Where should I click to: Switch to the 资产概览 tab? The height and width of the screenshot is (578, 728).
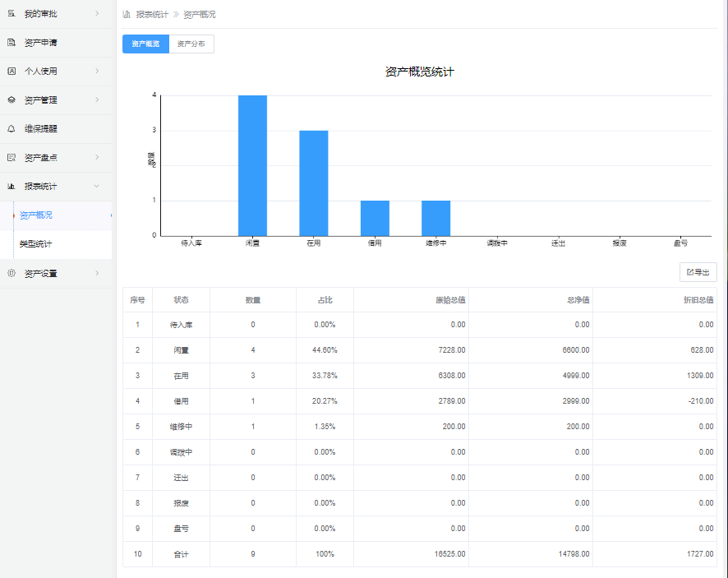point(145,44)
